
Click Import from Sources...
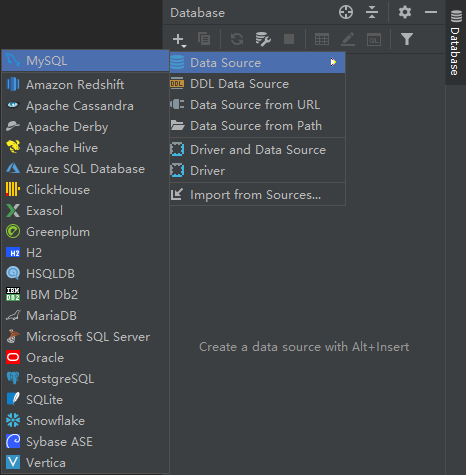[257, 195]
